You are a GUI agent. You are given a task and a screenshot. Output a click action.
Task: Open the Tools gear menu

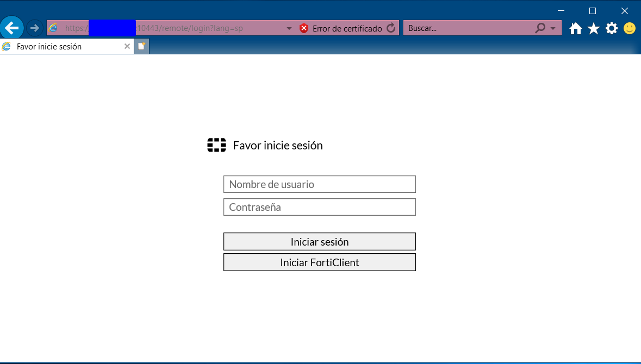(x=612, y=29)
